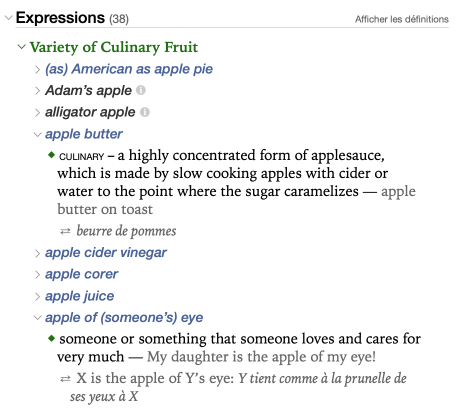Click the info icon beside alligator apple
Image resolution: width=459 pixels, height=412 pixels.
(145, 112)
